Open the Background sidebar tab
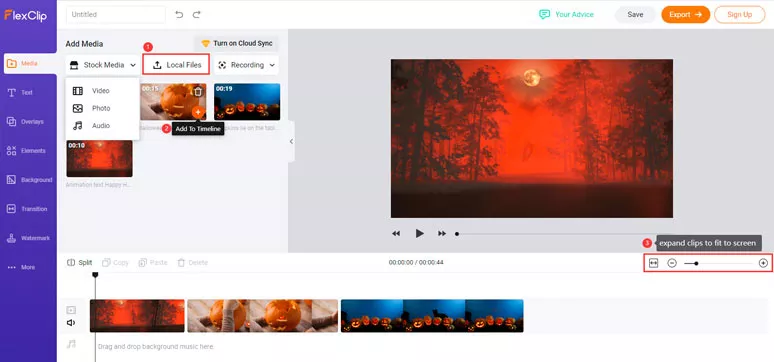Screen dimensions: 774x362 pos(29,180)
